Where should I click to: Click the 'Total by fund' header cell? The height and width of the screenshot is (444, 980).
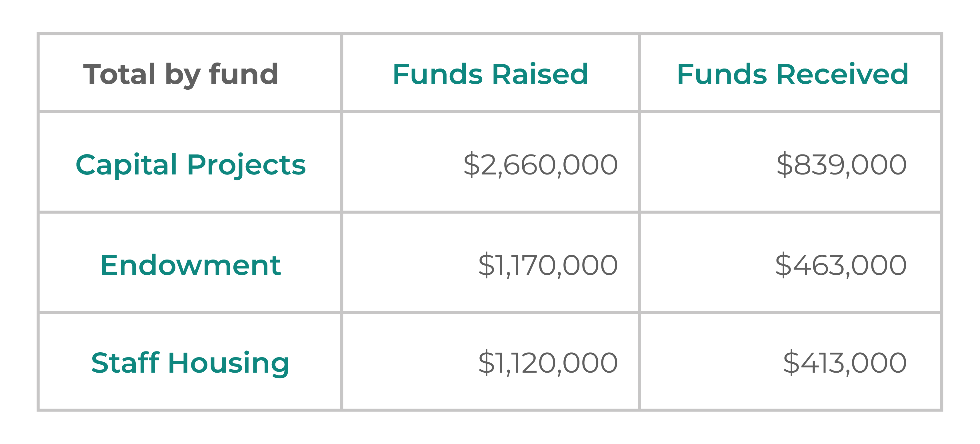pos(190,73)
